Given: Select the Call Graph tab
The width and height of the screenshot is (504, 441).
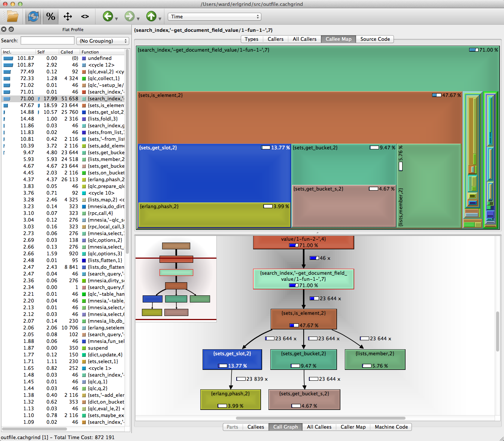Looking at the screenshot, I should tap(286, 427).
